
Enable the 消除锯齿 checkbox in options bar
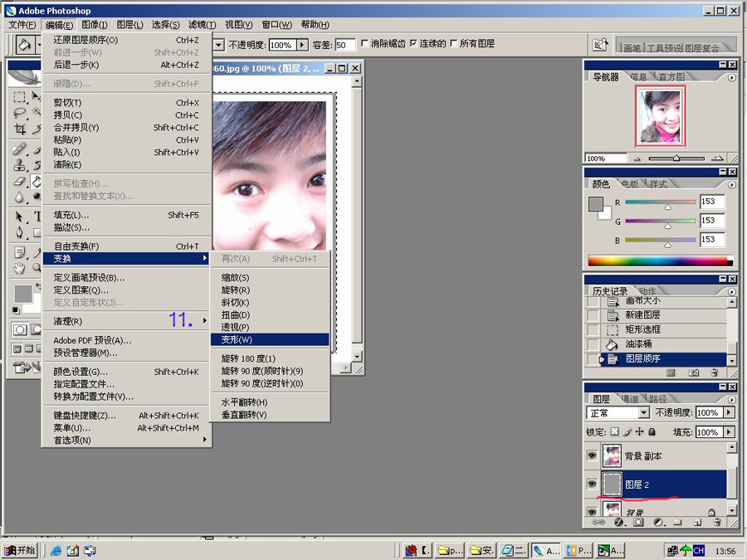(x=365, y=45)
